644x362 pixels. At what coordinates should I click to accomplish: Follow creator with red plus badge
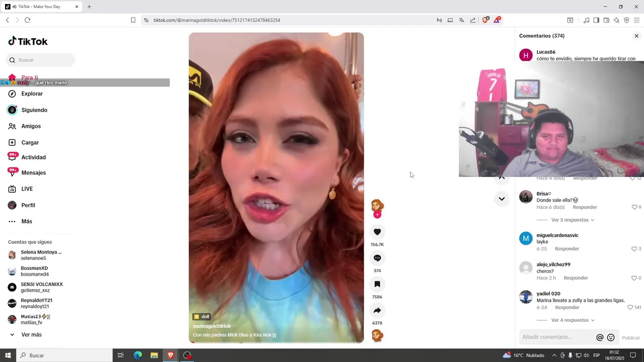pyautogui.click(x=377, y=215)
